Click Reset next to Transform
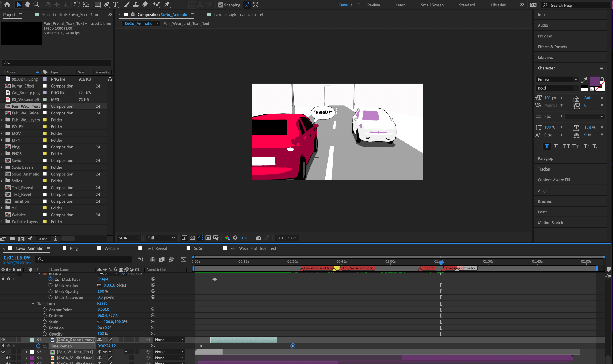 [102, 303]
